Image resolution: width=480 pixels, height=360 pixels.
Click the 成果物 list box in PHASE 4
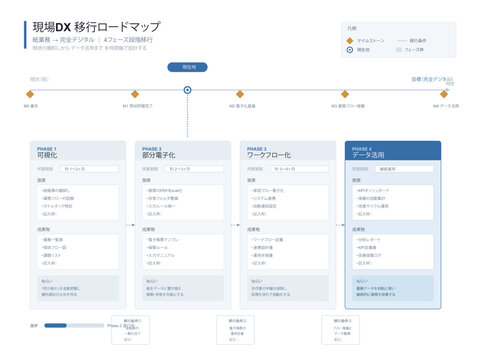393,252
